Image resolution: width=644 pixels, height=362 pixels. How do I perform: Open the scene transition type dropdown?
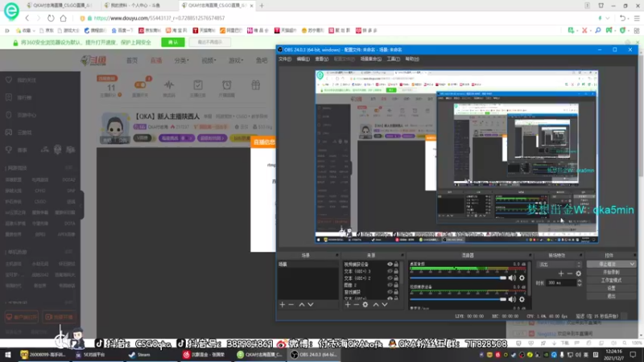559,265
